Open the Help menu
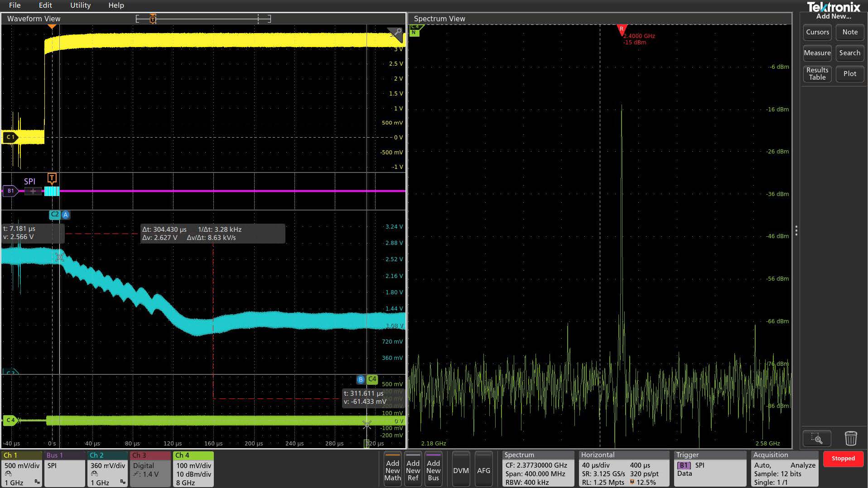 pyautogui.click(x=116, y=5)
